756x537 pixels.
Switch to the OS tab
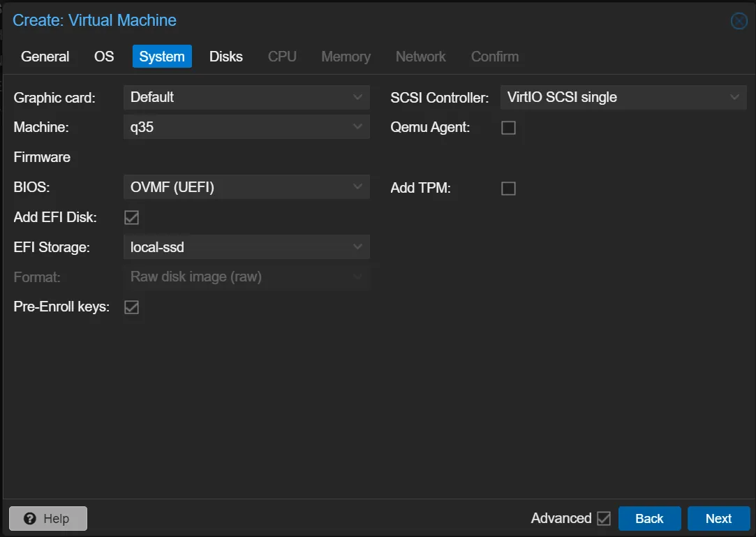(x=103, y=57)
